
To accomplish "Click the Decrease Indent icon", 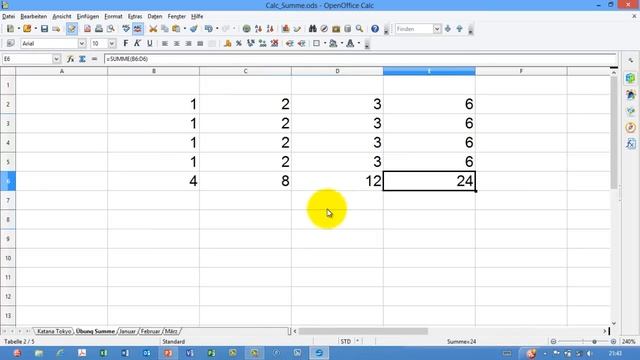I will tap(290, 44).
